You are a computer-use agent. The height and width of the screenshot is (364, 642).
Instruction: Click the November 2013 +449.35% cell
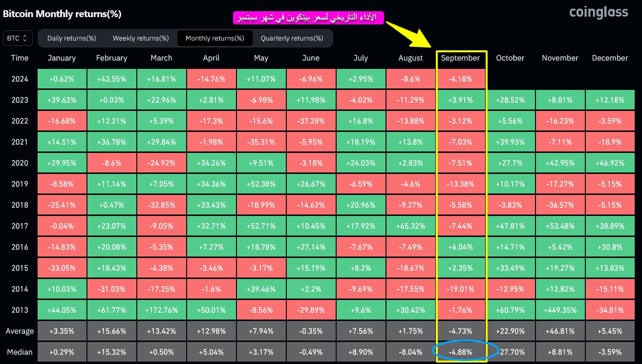tap(560, 310)
